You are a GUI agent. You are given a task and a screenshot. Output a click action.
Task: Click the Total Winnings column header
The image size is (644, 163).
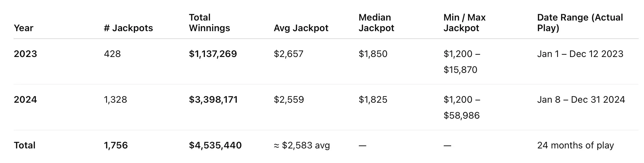209,23
